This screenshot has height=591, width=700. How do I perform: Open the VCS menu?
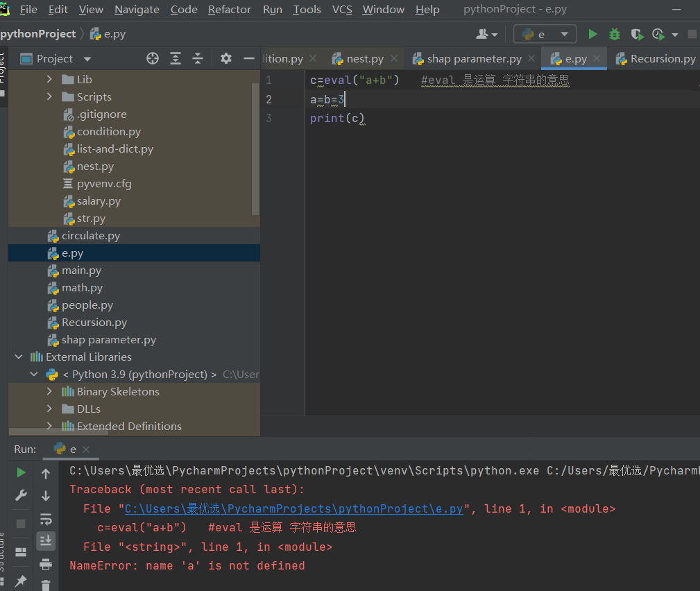(342, 10)
